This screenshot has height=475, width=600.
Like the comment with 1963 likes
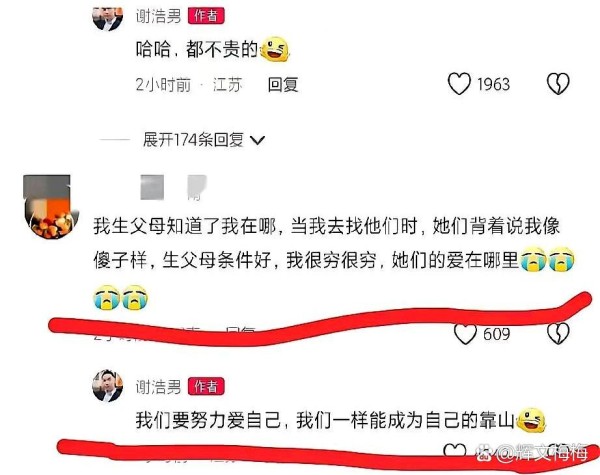[459, 84]
